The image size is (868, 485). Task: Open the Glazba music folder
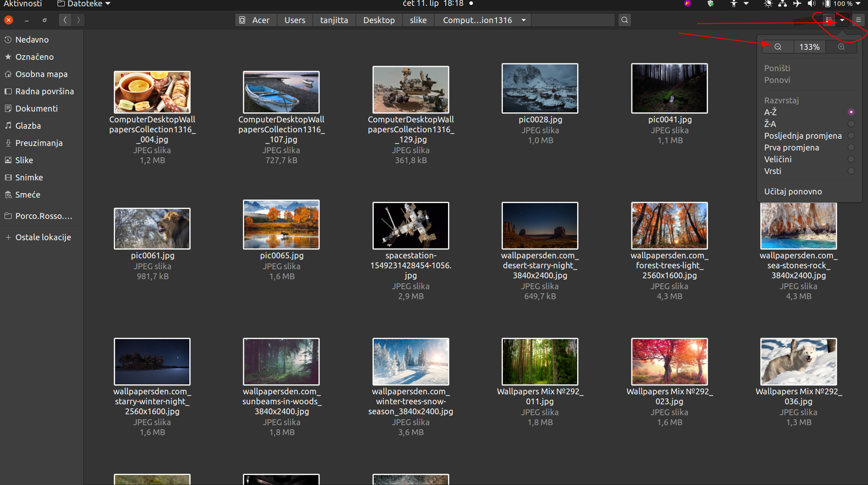42,126
